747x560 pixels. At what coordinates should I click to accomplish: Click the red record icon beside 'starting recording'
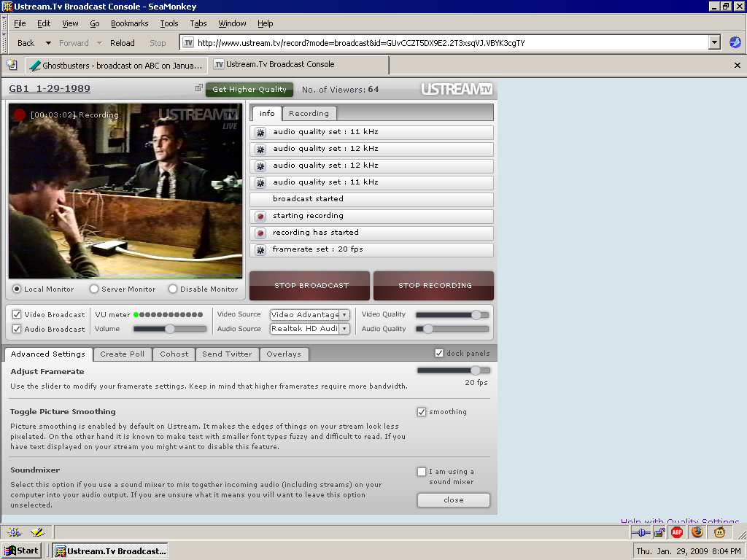pos(260,216)
